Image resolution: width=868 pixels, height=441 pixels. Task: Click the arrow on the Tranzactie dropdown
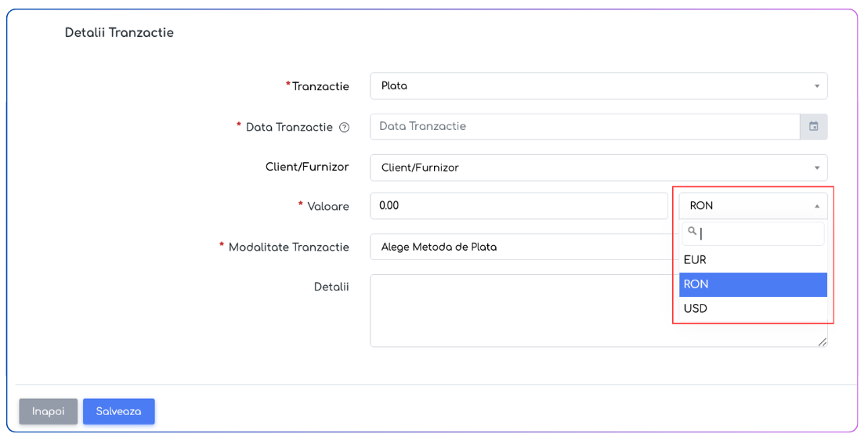tap(816, 86)
